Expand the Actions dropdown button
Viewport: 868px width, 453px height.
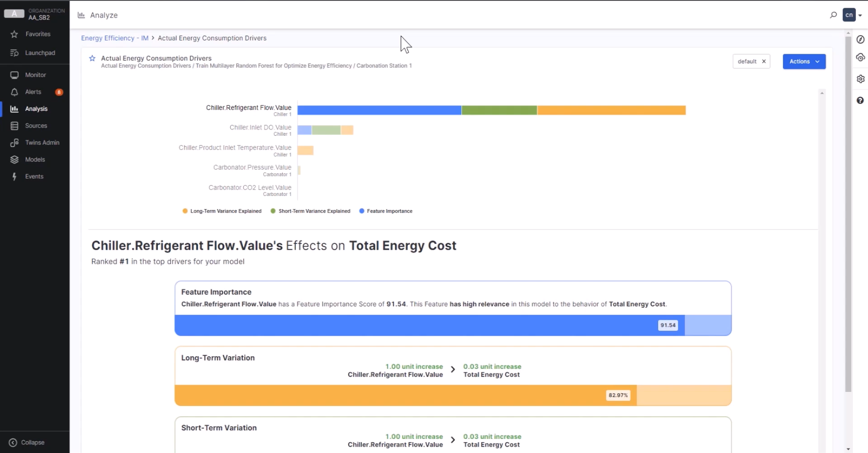click(x=804, y=62)
